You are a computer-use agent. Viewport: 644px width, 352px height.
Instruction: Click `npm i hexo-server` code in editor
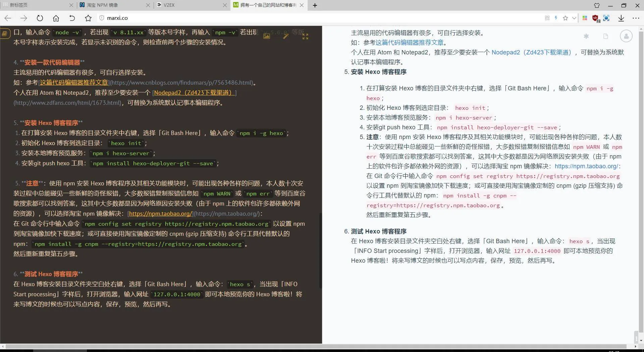[x=121, y=153]
